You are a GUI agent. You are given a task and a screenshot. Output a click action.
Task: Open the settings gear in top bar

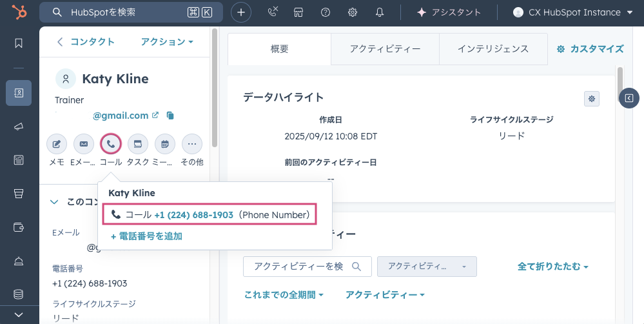tap(353, 12)
